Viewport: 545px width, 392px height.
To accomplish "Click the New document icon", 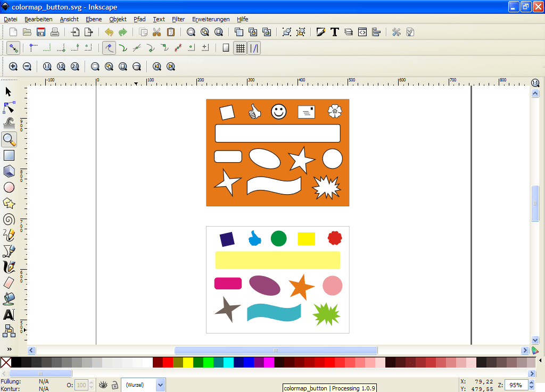I will (13, 32).
